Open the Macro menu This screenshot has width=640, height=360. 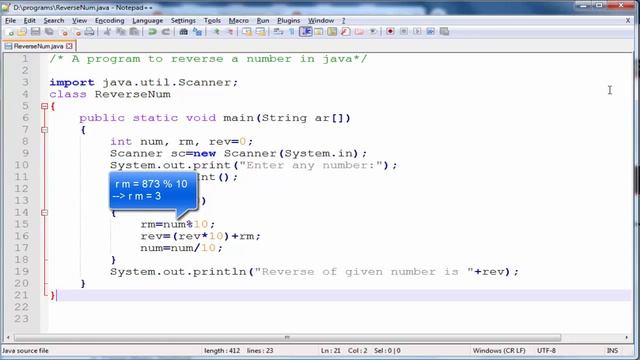coord(238,20)
